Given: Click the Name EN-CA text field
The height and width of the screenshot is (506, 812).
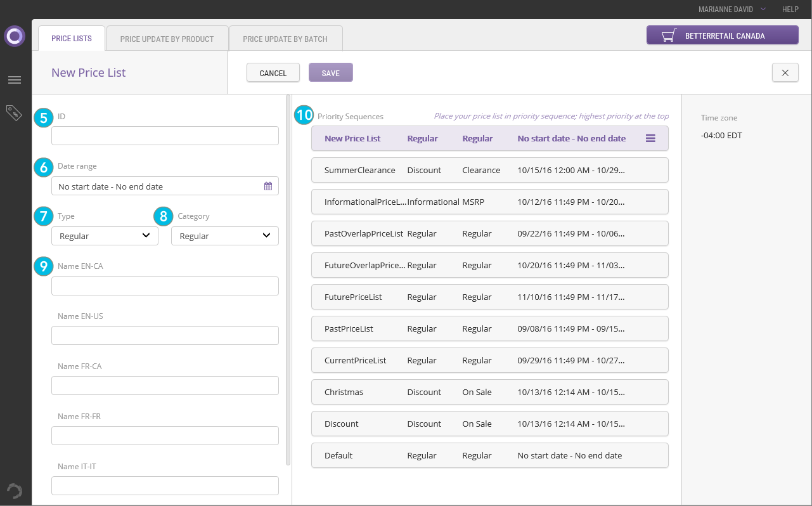Looking at the screenshot, I should [165, 285].
